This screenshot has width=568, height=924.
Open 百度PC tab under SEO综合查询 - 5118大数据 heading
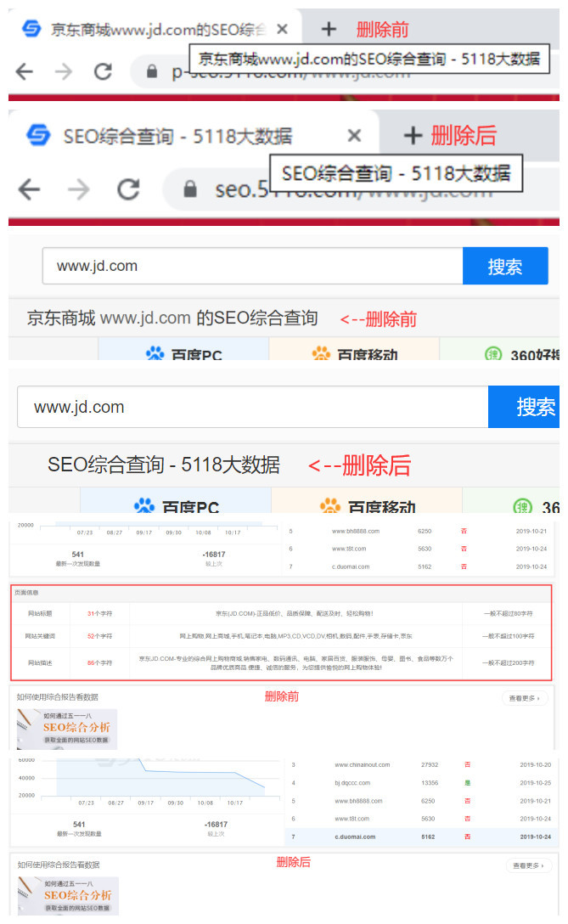tap(176, 501)
